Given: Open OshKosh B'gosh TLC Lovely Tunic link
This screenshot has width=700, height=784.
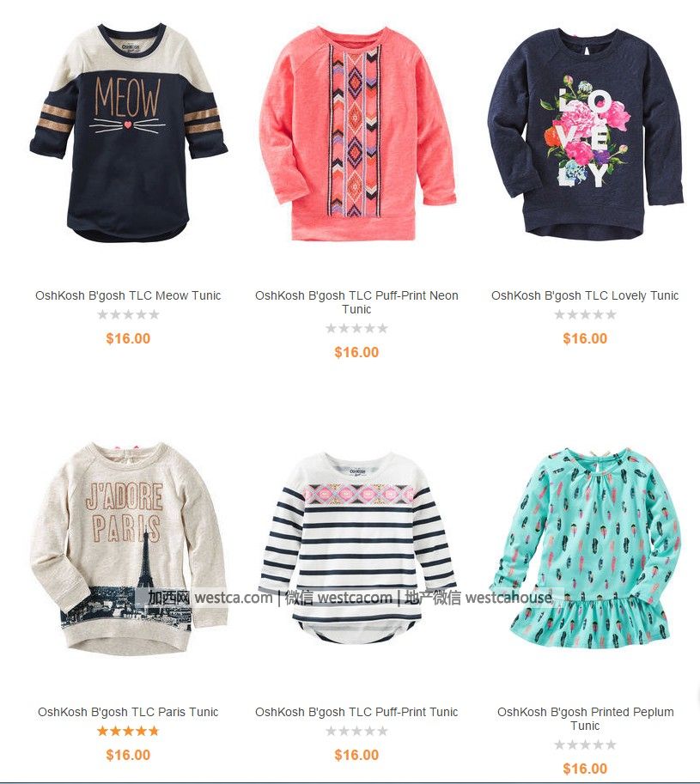Looking at the screenshot, I should pyautogui.click(x=585, y=295).
